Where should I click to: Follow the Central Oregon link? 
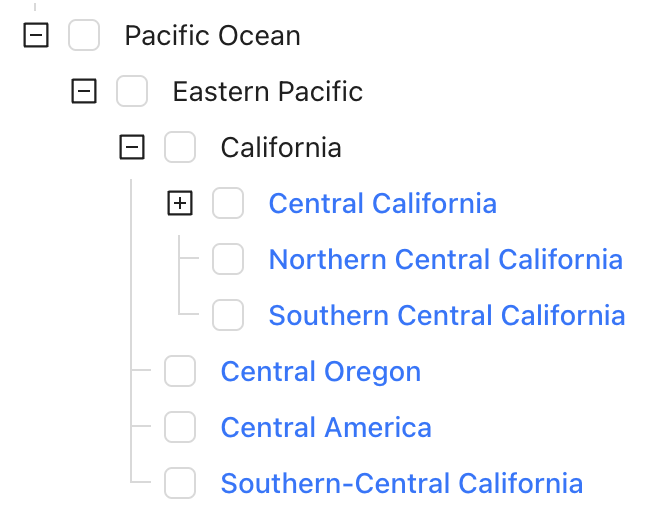point(320,372)
